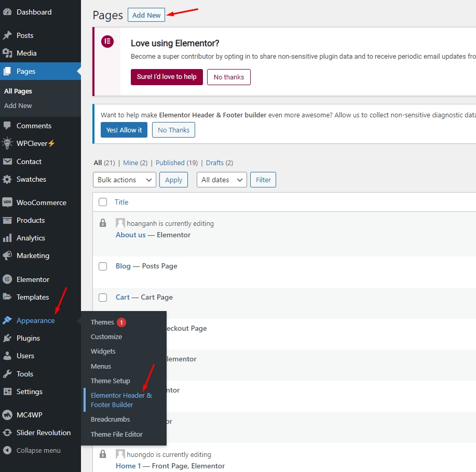476x472 pixels.
Task: Select Elementor Header & Footer Builder submenu
Action: tap(121, 400)
